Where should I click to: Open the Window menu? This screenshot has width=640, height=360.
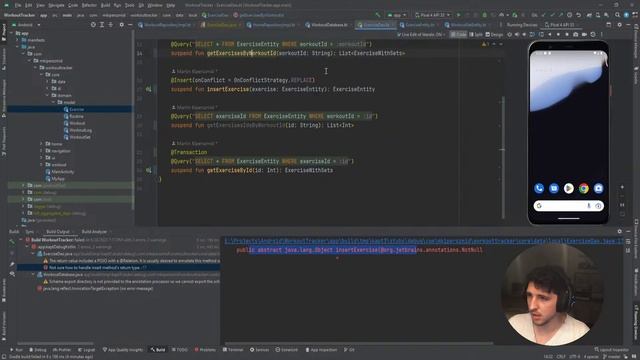click(155, 5)
